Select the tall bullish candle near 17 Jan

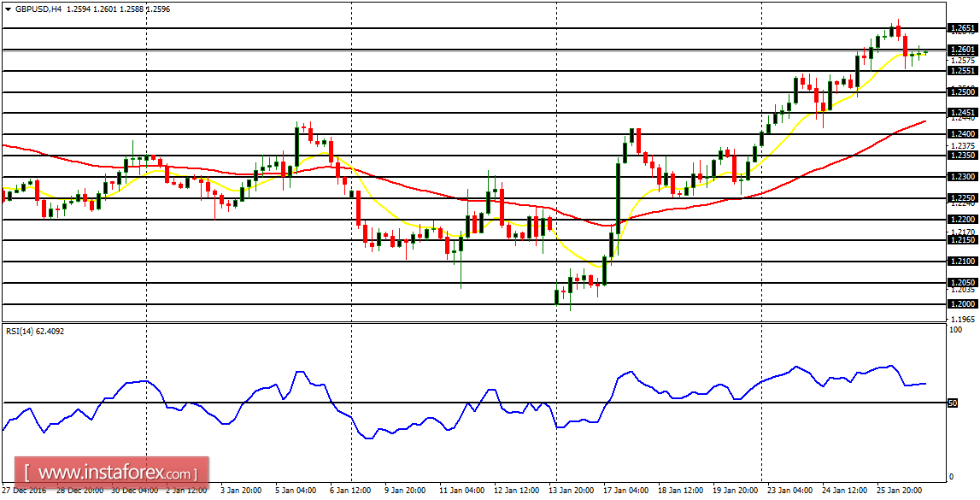pyautogui.click(x=617, y=197)
